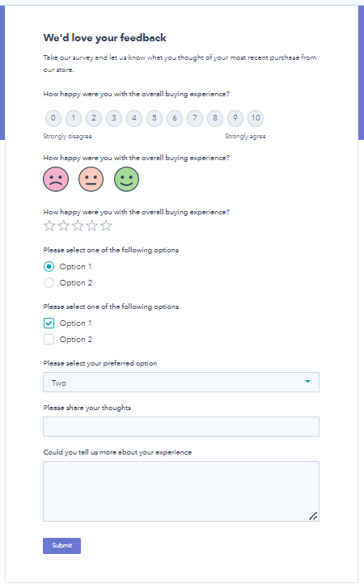Viewport: 364px width, 588px height.
Task: Choose rating 10 on the scale
Action: (256, 119)
